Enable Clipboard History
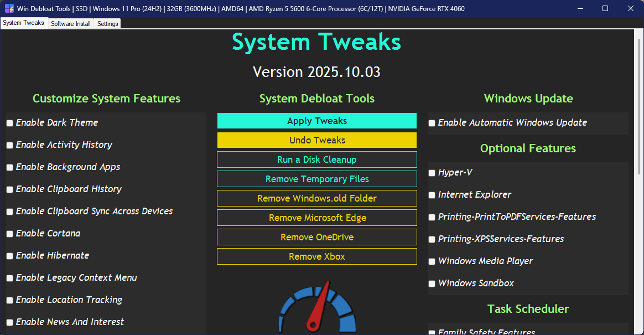This screenshot has width=644, height=335. pos(9,189)
